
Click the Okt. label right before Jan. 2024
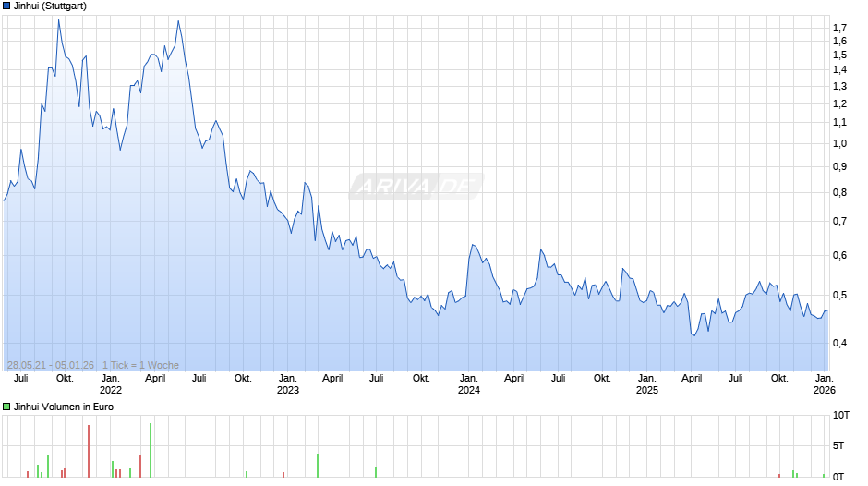coord(421,379)
